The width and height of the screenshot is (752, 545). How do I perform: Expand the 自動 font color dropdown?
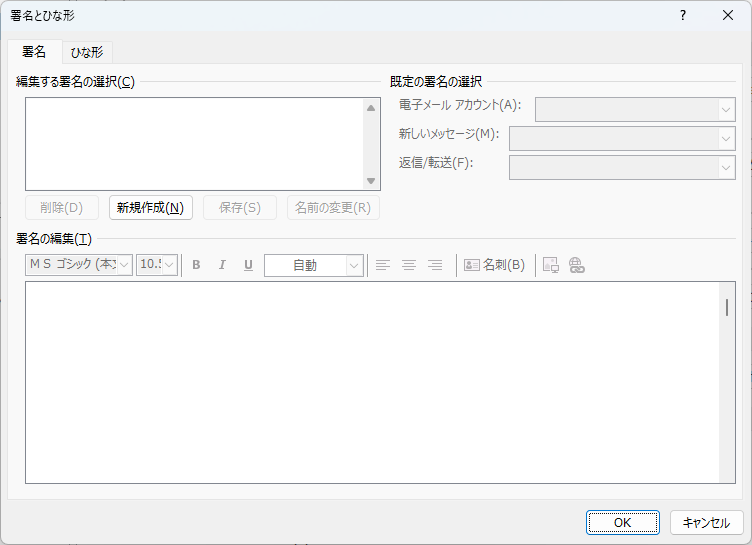[354, 265]
